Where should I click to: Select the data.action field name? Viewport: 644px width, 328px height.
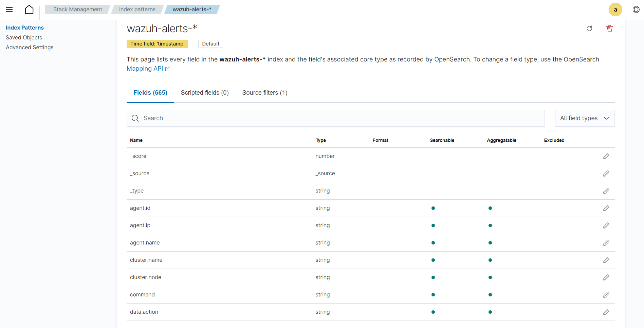point(144,312)
